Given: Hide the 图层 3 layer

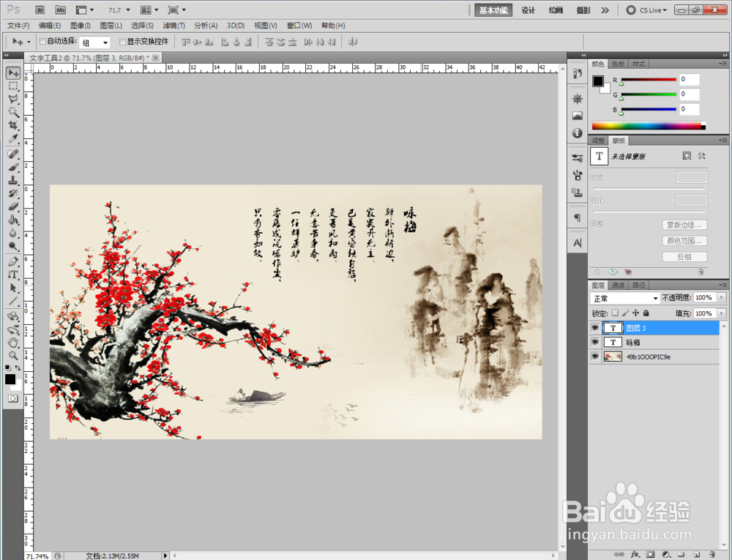Looking at the screenshot, I should click(594, 328).
